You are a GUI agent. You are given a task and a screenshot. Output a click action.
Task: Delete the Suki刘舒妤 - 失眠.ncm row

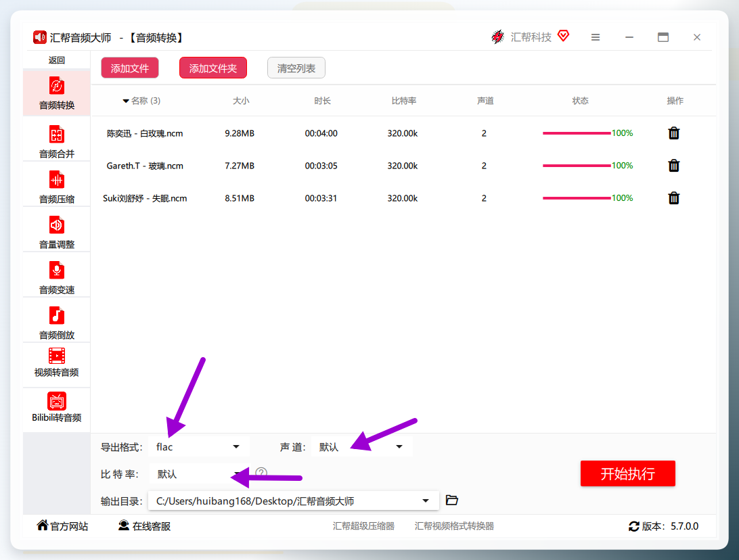pyautogui.click(x=674, y=198)
